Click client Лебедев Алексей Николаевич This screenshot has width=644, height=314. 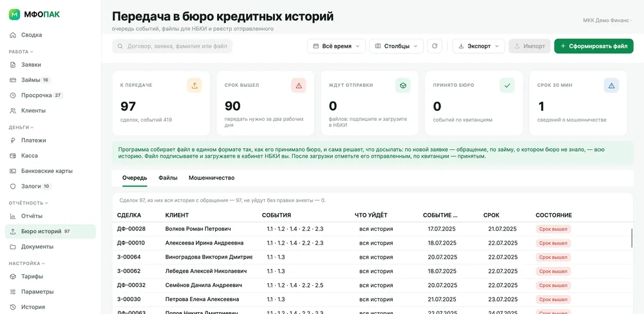pyautogui.click(x=206, y=271)
